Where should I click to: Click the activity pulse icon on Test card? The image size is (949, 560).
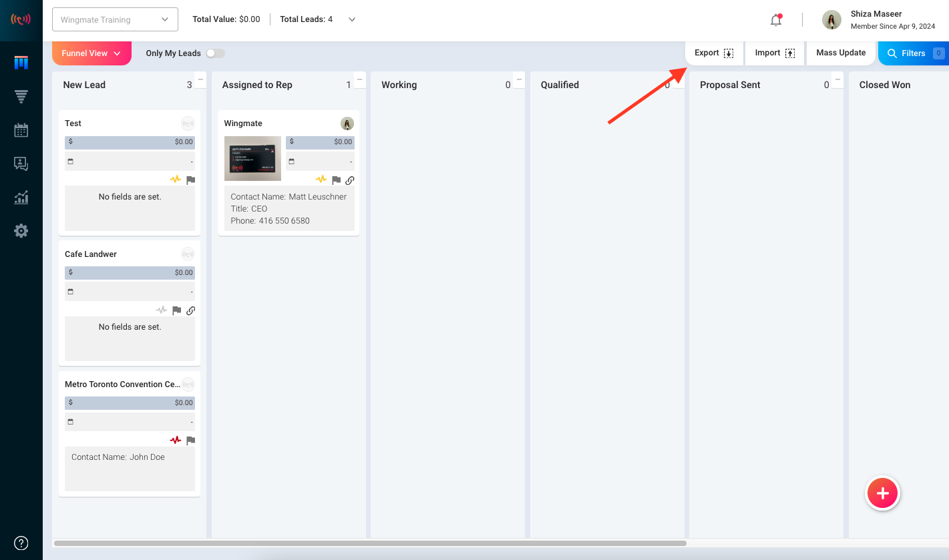tap(176, 180)
